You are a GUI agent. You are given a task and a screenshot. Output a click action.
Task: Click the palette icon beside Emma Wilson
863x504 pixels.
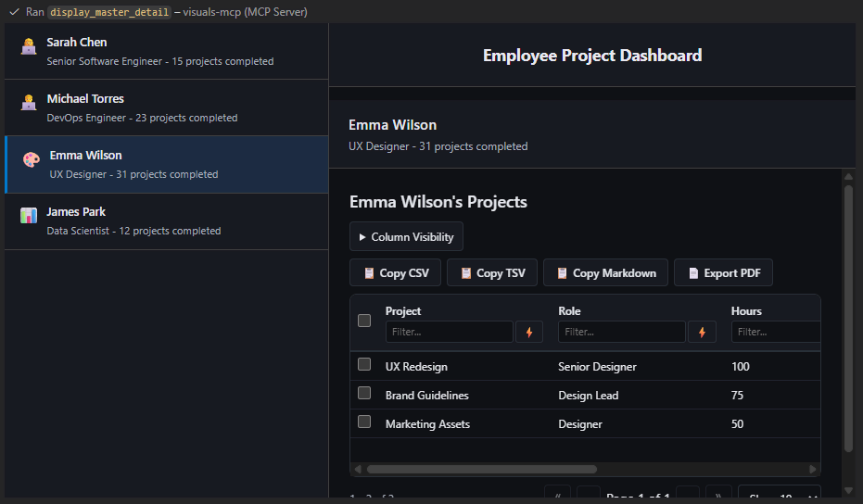pos(31,160)
